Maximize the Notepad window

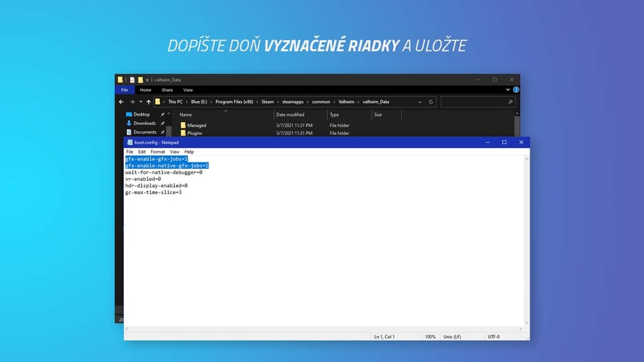pos(504,143)
